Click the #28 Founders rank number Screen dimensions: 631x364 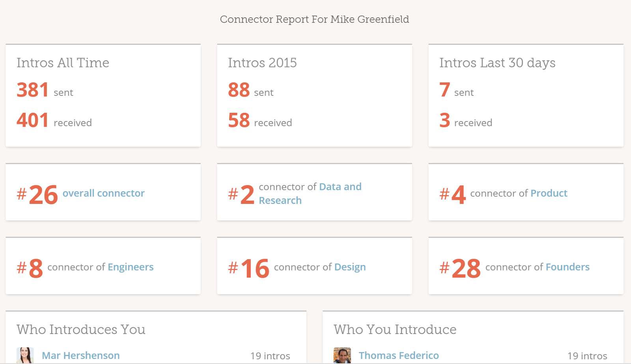[x=460, y=268]
